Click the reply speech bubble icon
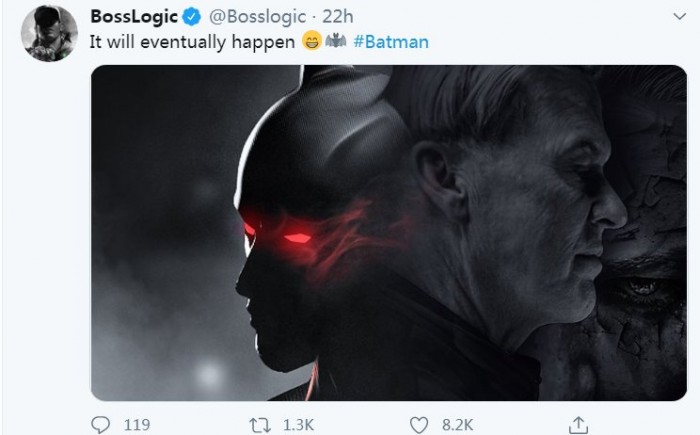Image resolution: width=700 pixels, height=435 pixels. [x=99, y=424]
